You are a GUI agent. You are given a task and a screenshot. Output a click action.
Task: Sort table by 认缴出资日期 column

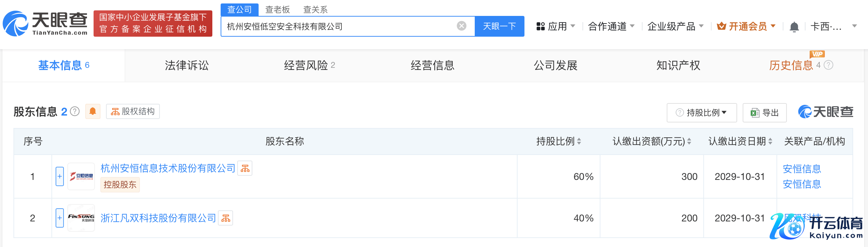[x=770, y=141]
